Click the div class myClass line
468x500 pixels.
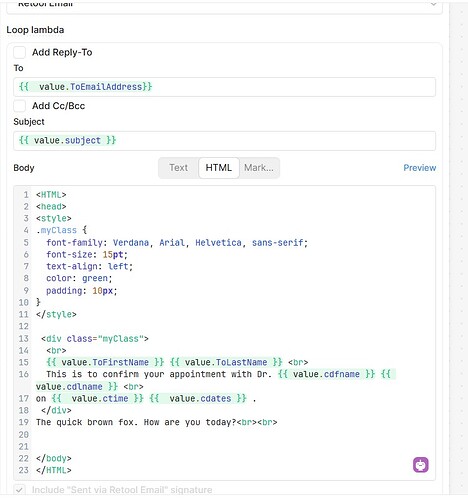pyautogui.click(x=95, y=339)
